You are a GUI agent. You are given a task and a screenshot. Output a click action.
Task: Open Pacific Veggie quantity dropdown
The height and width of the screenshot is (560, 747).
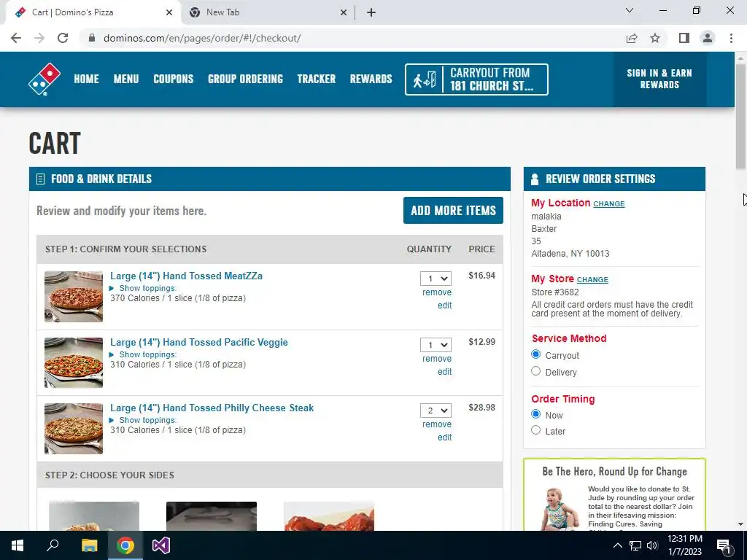click(x=436, y=345)
